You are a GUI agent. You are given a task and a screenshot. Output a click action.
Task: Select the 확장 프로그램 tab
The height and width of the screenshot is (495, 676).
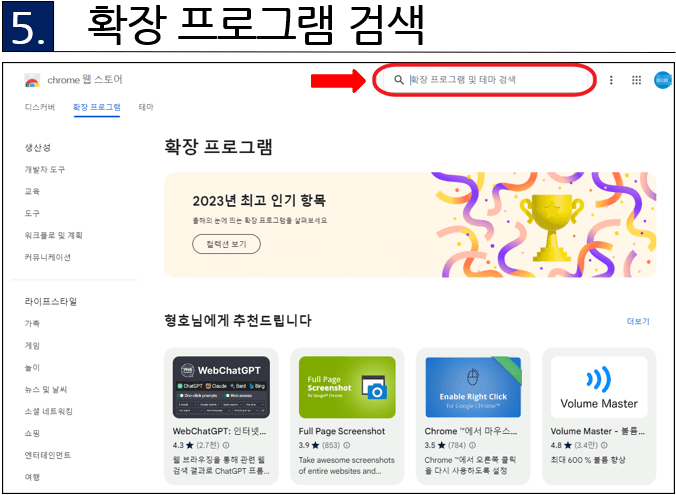tap(97, 107)
